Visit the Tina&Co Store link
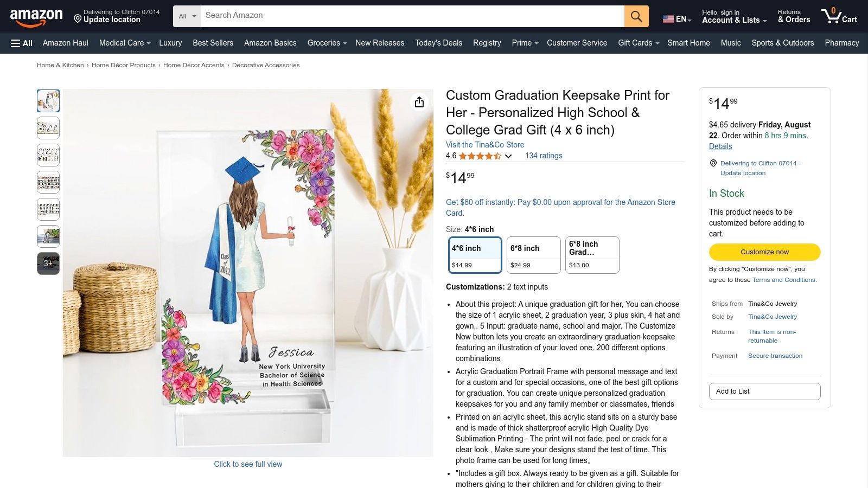Screen dimensions: 868x488 (484, 145)
